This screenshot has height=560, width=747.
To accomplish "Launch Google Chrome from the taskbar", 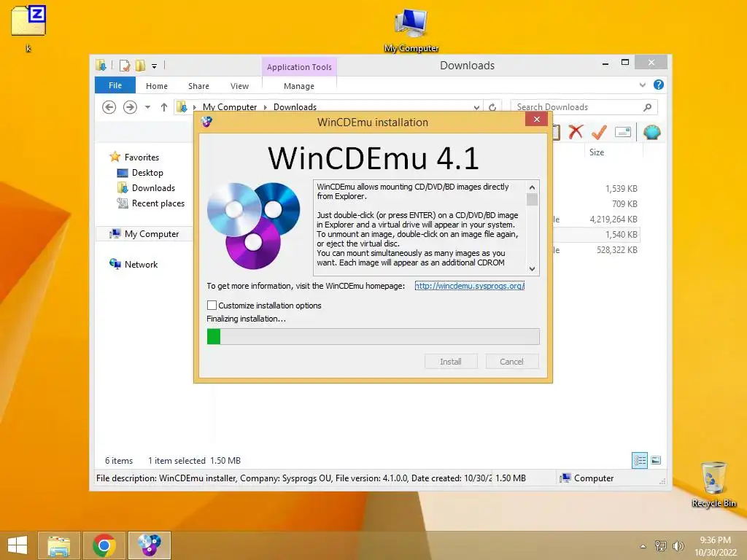I will click(104, 545).
